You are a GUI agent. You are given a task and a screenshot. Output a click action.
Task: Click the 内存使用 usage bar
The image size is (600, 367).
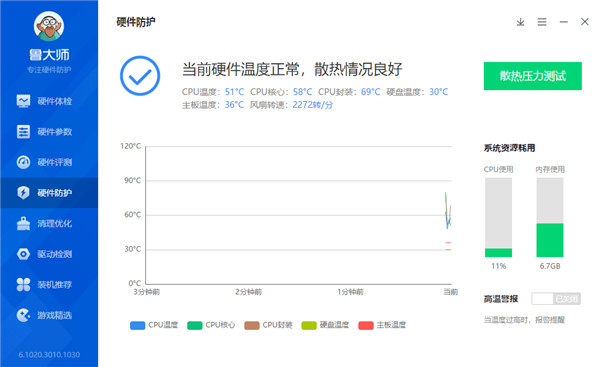click(550, 217)
